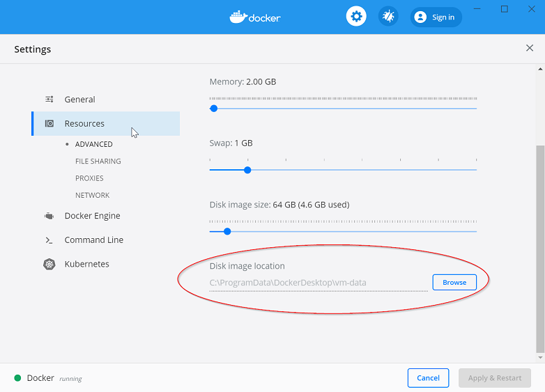Open the General settings section
This screenshot has width=545, height=392.
(106, 100)
